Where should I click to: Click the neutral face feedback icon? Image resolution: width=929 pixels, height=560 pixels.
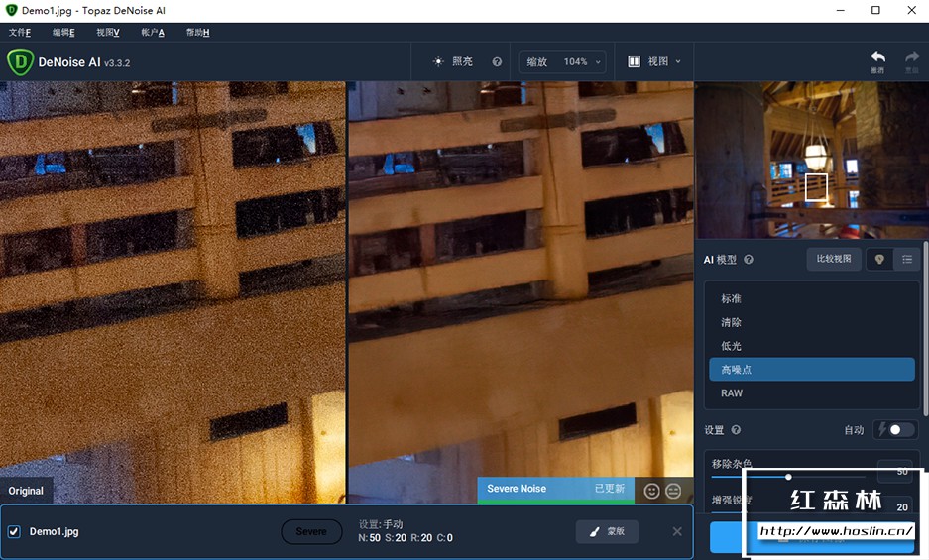click(x=673, y=492)
